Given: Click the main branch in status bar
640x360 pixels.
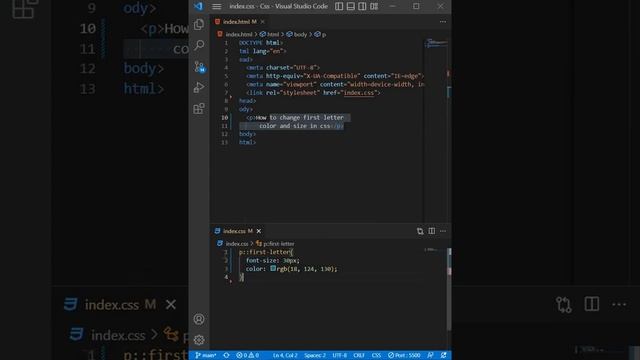Looking at the screenshot, I should click(x=205, y=355).
